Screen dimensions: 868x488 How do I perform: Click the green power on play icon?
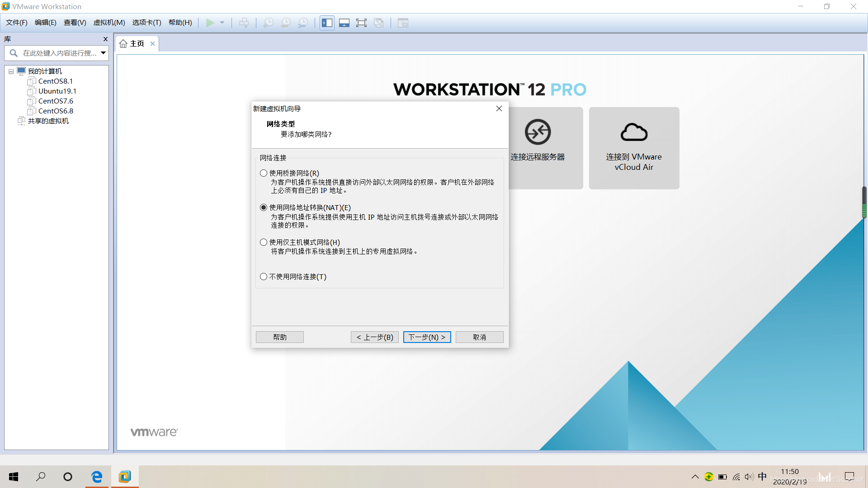[210, 23]
